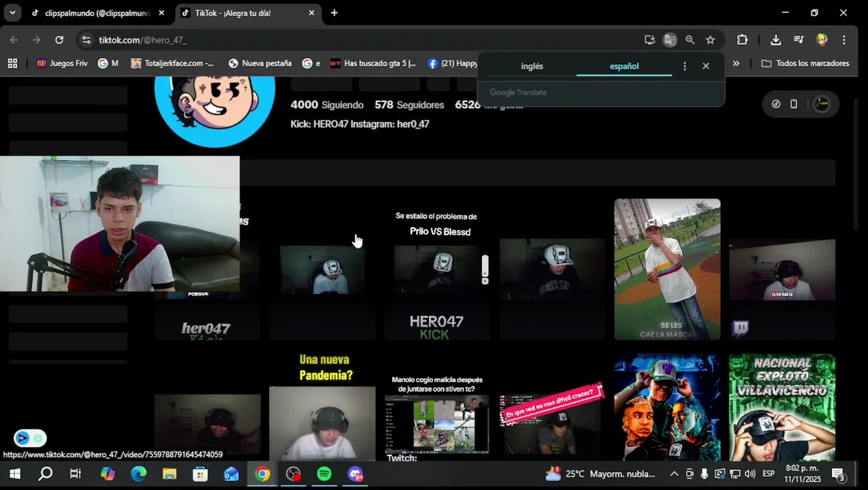This screenshot has height=490, width=868.
Task: Open translate options three-dot menu
Action: 685,66
